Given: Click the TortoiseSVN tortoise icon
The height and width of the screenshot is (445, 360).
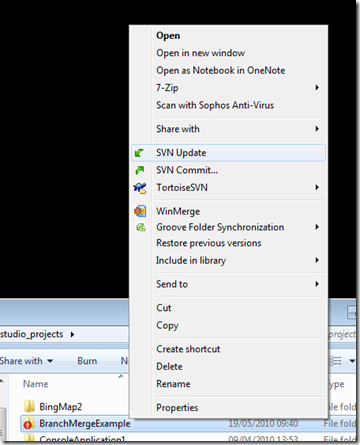Looking at the screenshot, I should (140, 188).
